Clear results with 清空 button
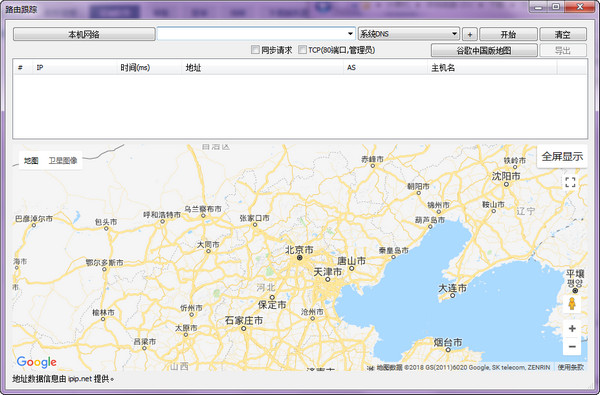600x395 pixels. coord(562,34)
